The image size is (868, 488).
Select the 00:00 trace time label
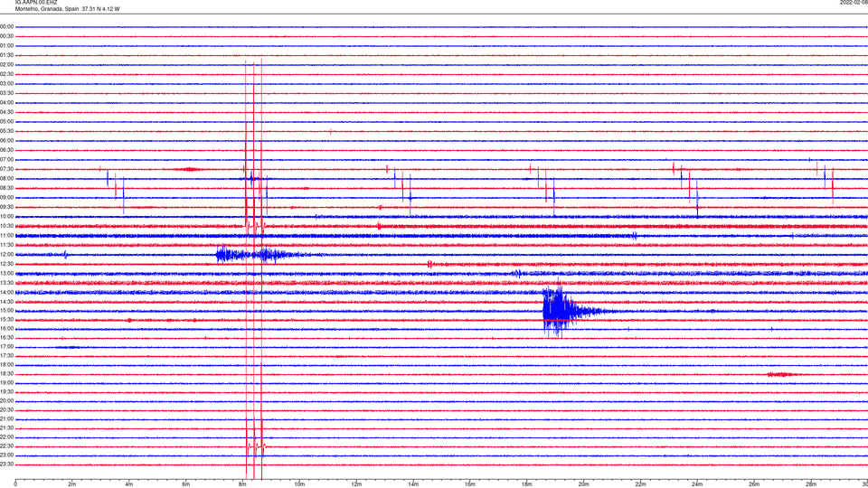click(6, 26)
